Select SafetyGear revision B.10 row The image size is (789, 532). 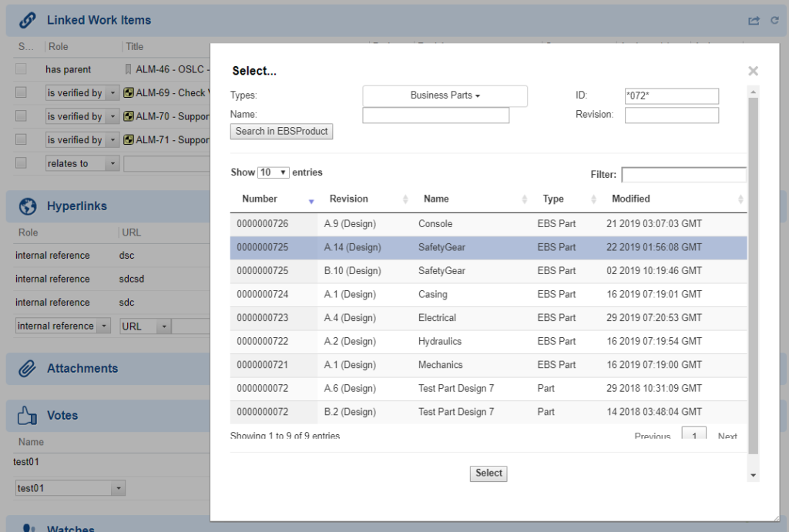click(488, 271)
